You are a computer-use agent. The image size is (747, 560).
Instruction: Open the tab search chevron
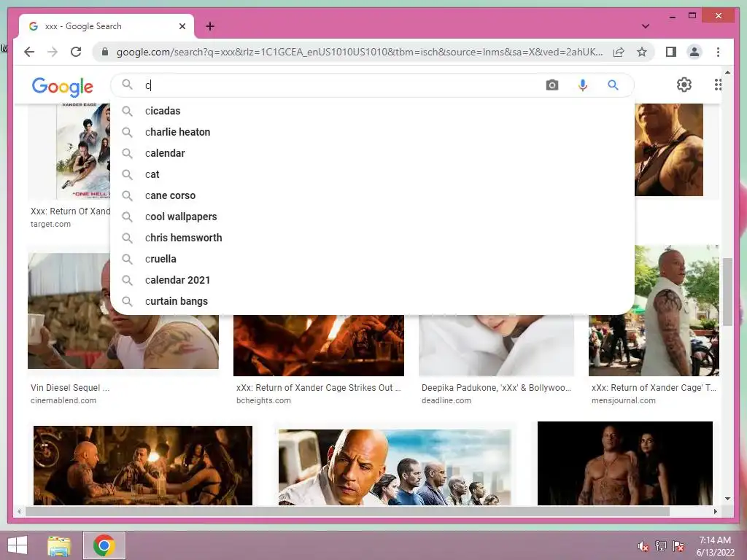coord(646,26)
